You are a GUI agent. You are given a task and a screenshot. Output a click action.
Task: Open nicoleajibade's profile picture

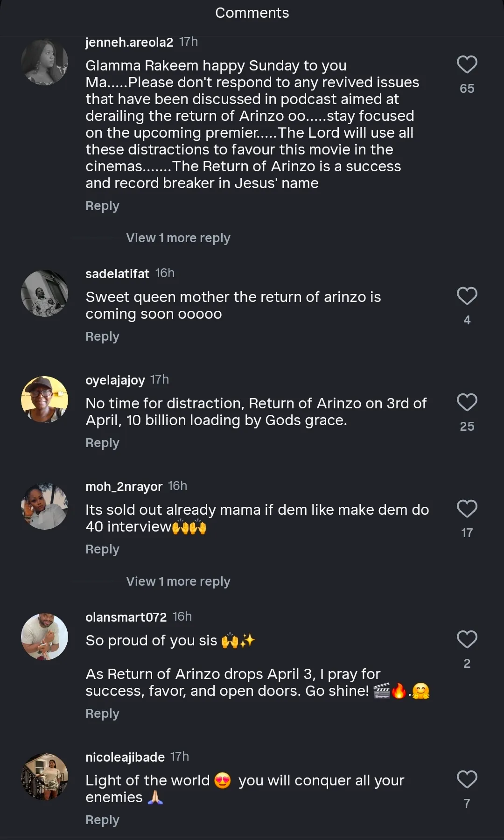click(45, 777)
